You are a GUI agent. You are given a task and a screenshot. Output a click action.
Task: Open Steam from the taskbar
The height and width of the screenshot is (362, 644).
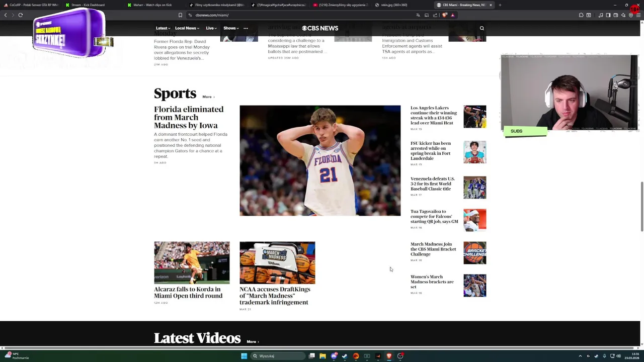[x=345, y=356]
